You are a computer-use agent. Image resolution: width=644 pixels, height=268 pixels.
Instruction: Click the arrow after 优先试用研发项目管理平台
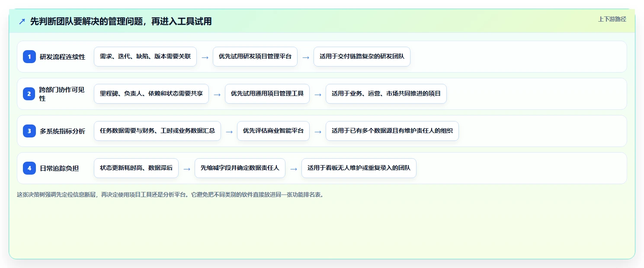(306, 57)
